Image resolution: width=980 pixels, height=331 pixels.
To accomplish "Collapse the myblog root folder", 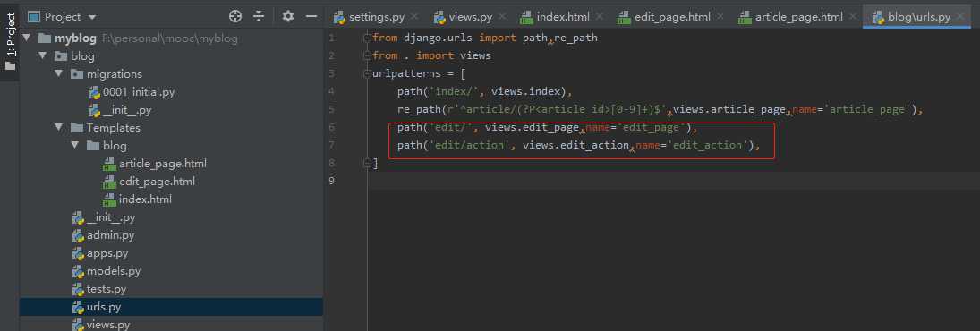I will tap(26, 38).
